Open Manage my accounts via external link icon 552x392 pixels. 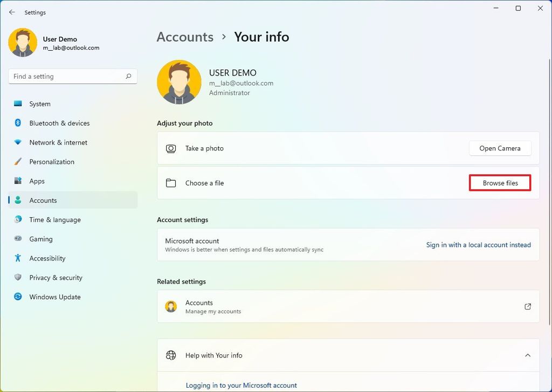[x=528, y=306]
